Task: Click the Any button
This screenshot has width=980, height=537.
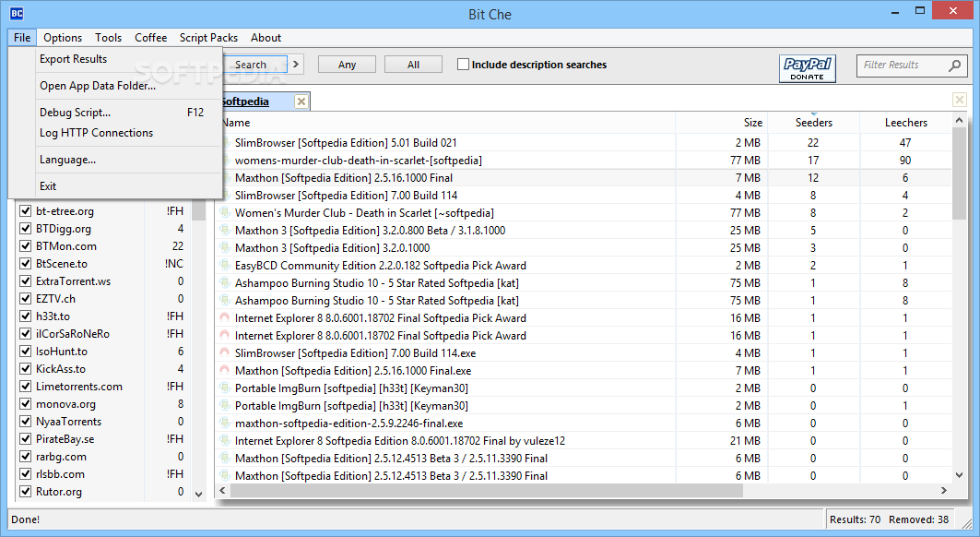Action: pyautogui.click(x=347, y=65)
